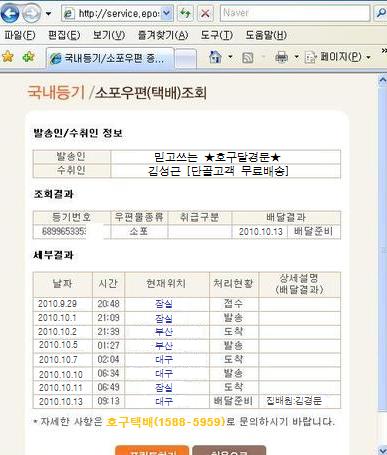
Task: Refresh the page with green arrows icon
Action: [185, 14]
